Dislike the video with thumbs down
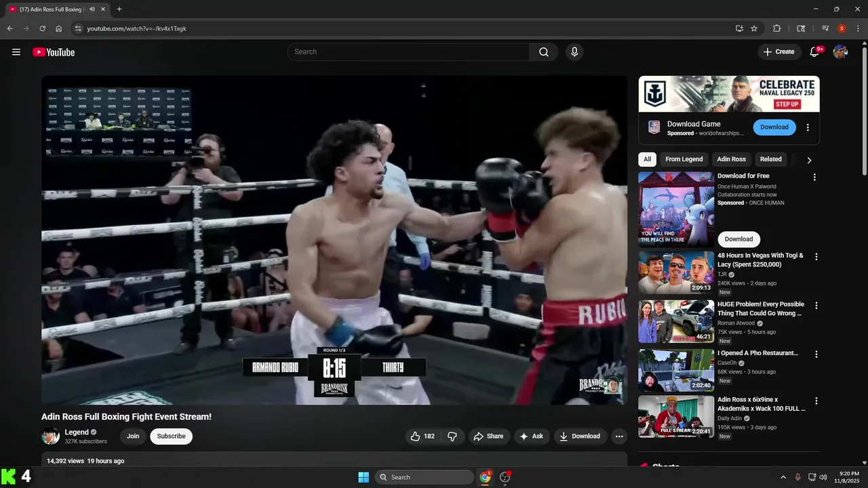 click(x=452, y=436)
